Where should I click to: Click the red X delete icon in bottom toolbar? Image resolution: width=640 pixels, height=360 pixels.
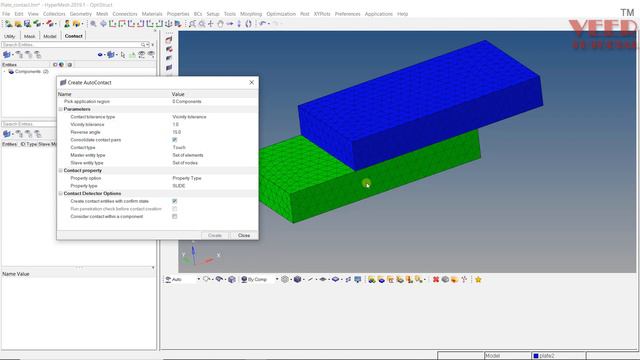436,279
